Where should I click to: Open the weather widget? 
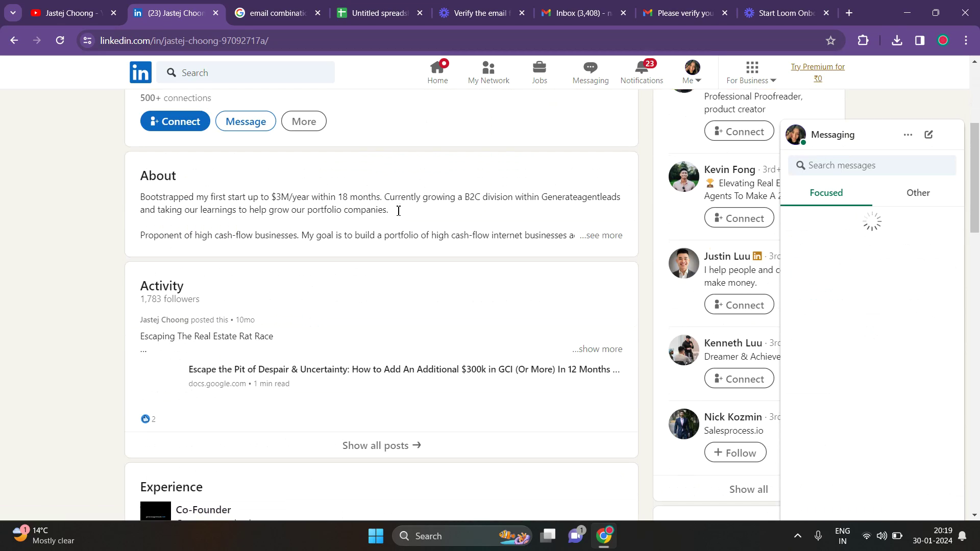point(43,536)
